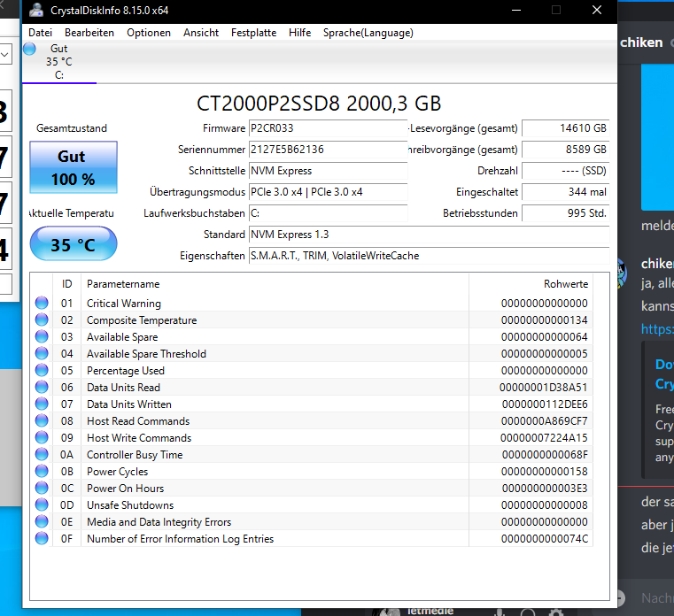Select the Percentage Used parameter name

point(126,370)
